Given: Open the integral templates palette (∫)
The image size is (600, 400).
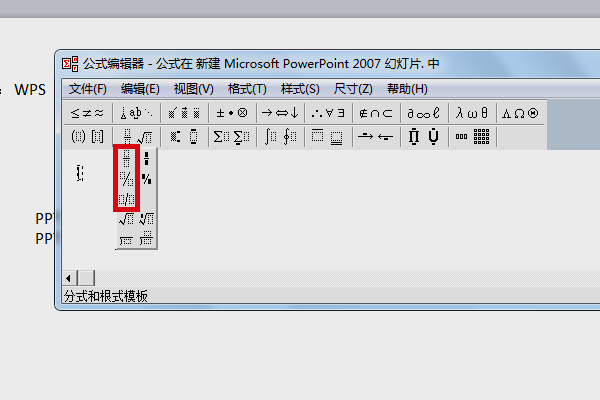Looking at the screenshot, I should tap(280, 136).
